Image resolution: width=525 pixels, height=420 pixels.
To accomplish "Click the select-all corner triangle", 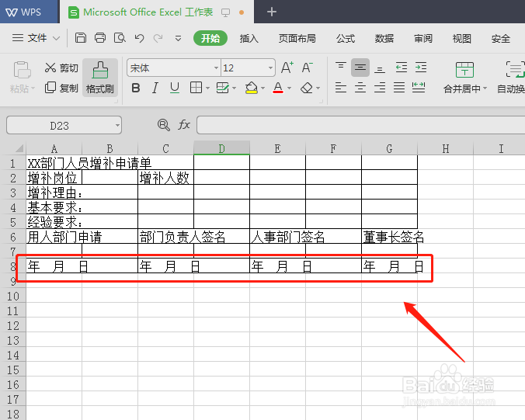I will tap(19, 148).
